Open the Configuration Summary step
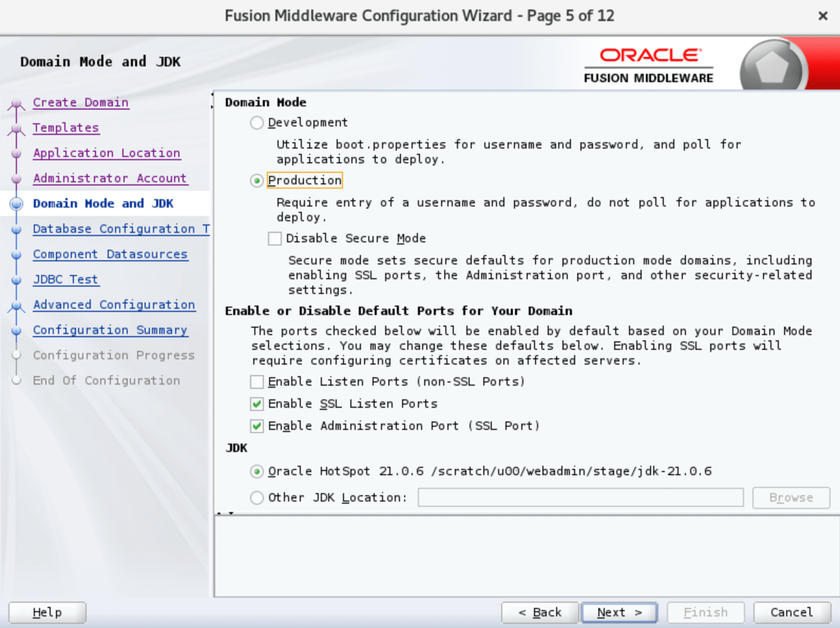This screenshot has height=628, width=840. (x=110, y=330)
